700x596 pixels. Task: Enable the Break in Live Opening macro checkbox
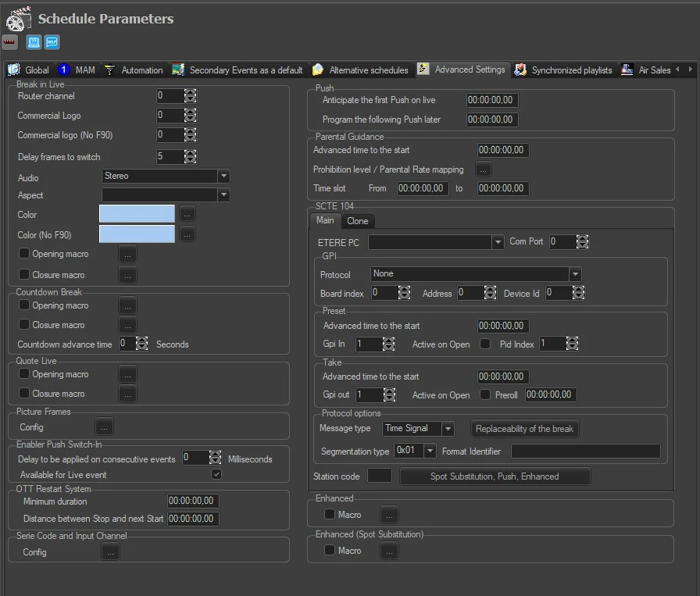click(24, 254)
